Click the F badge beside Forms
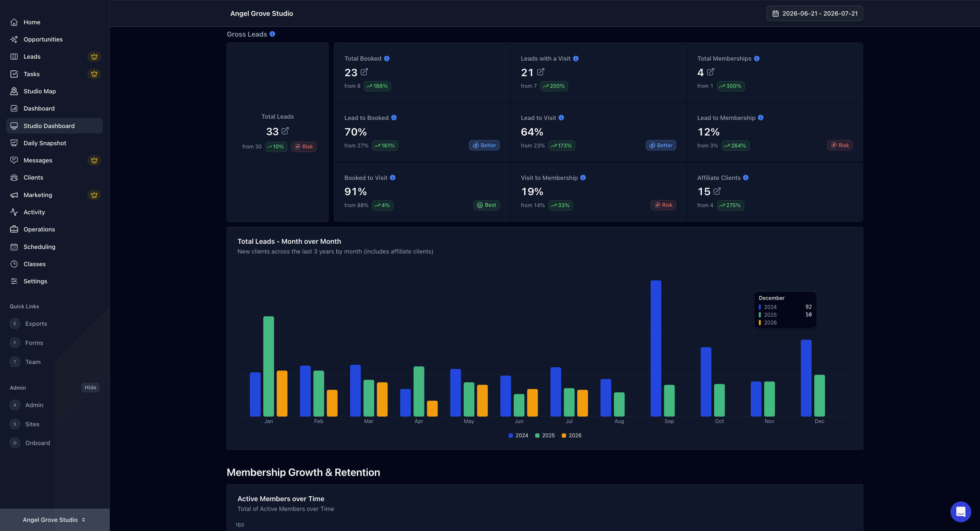The width and height of the screenshot is (980, 531). coord(15,343)
